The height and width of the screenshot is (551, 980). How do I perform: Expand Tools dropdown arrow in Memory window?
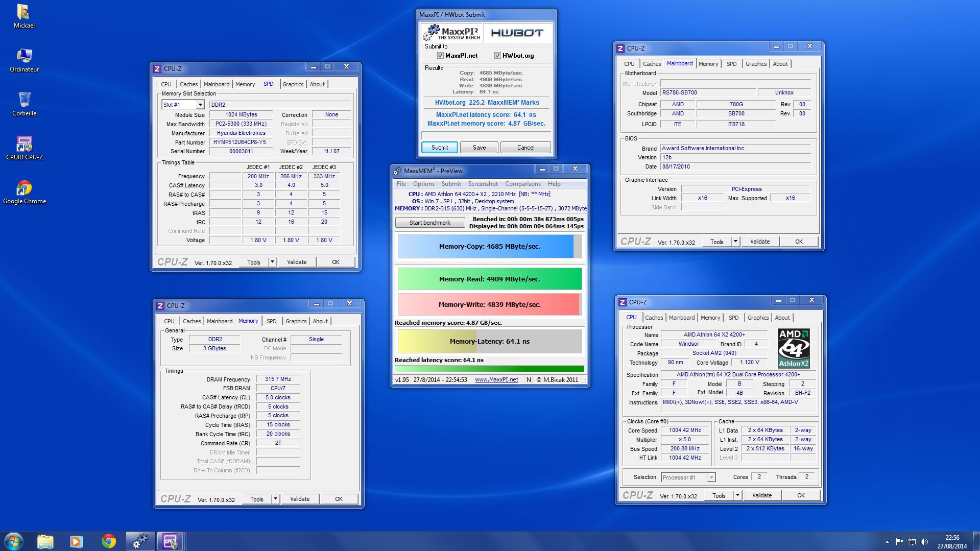click(x=275, y=499)
